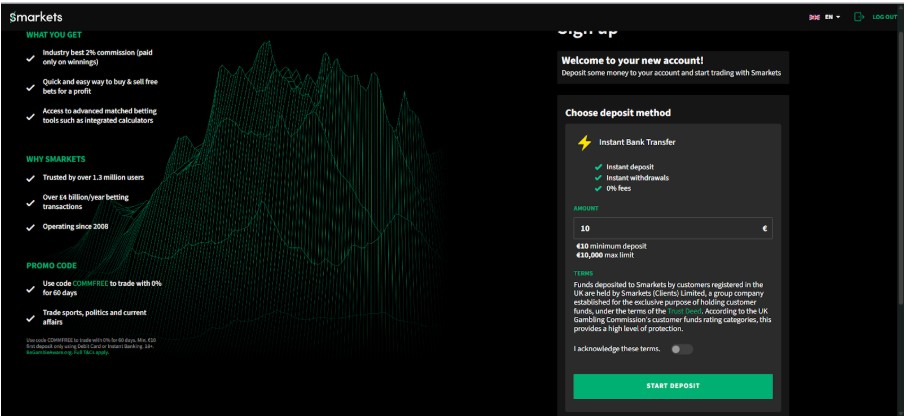The width and height of the screenshot is (906, 418).
Task: Toggle the acknowledge these terms switch
Action: pyautogui.click(x=682, y=349)
